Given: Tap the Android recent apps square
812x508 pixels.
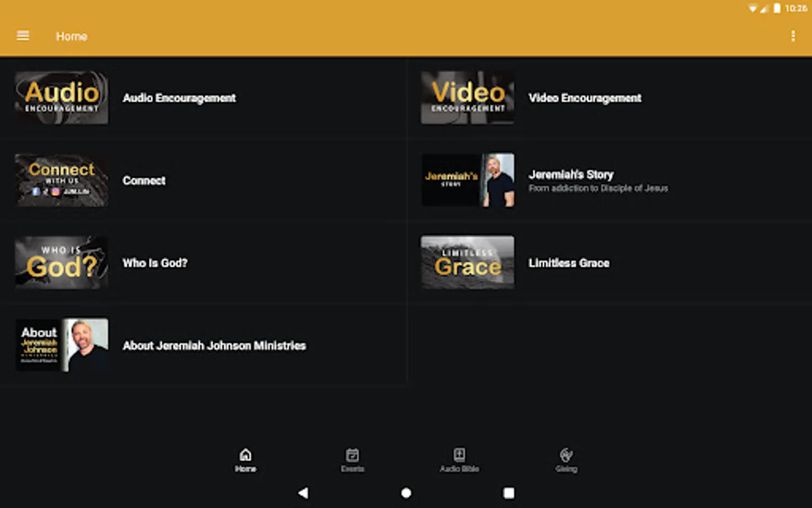Looking at the screenshot, I should [x=509, y=493].
